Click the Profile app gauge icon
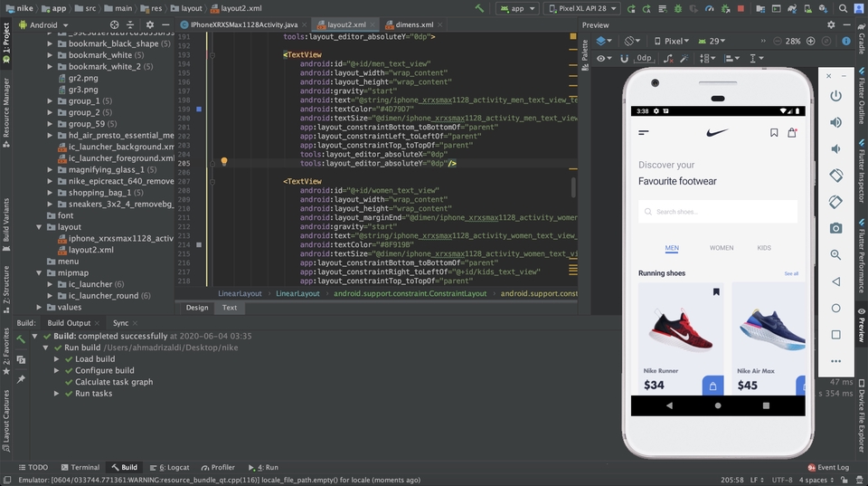 point(709,8)
